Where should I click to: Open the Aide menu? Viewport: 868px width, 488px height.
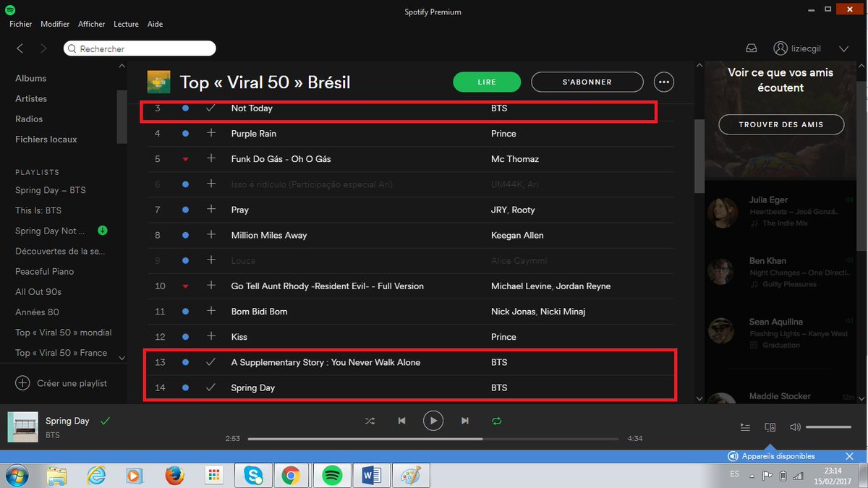click(155, 24)
